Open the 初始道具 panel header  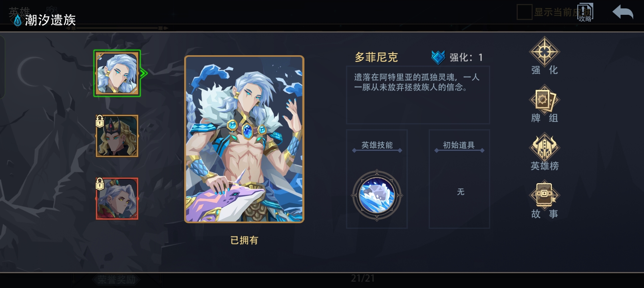(459, 145)
